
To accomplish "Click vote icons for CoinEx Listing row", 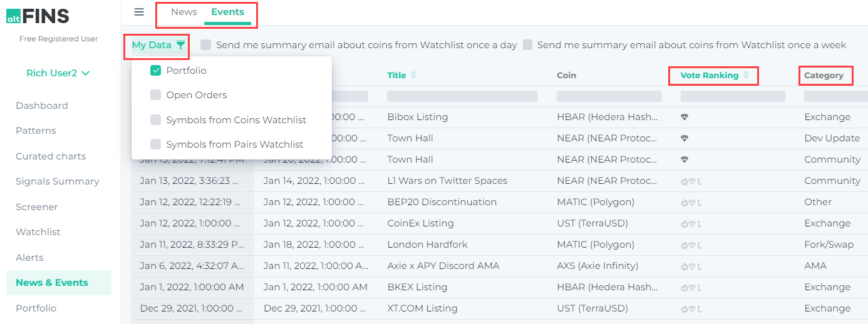I will click(x=691, y=223).
